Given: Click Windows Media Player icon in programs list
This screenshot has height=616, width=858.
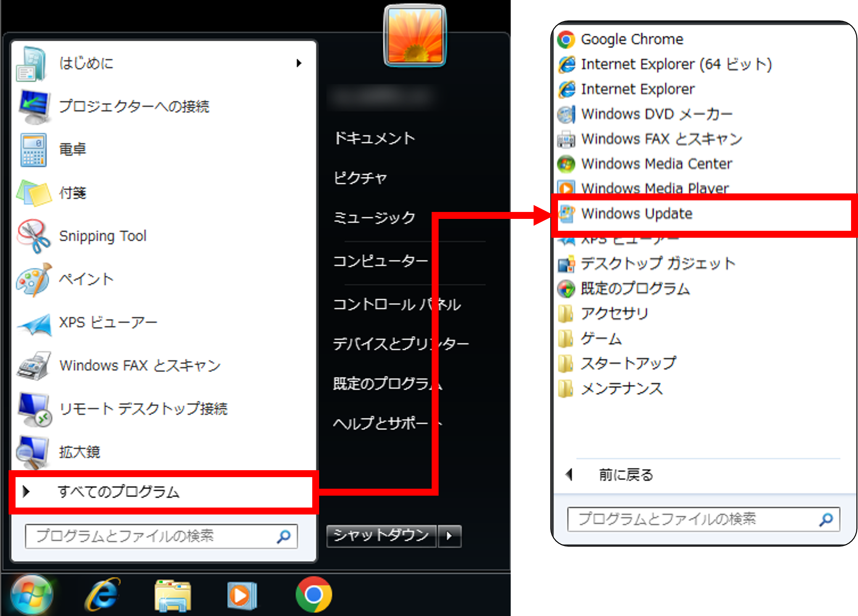Looking at the screenshot, I should click(566, 187).
